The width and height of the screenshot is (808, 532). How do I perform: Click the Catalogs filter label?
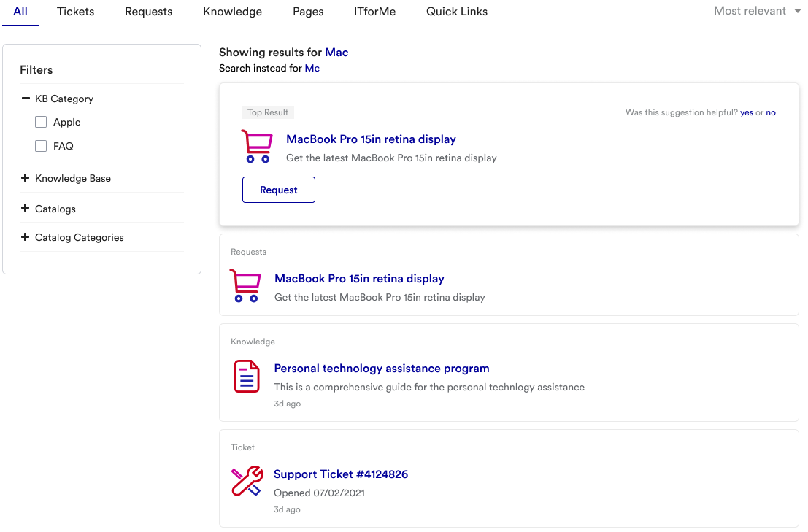(x=55, y=209)
